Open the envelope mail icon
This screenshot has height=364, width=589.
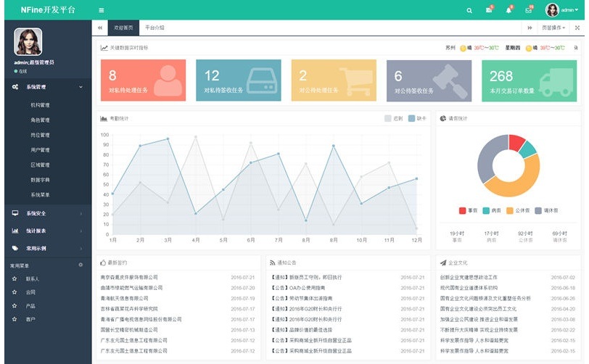(528, 10)
